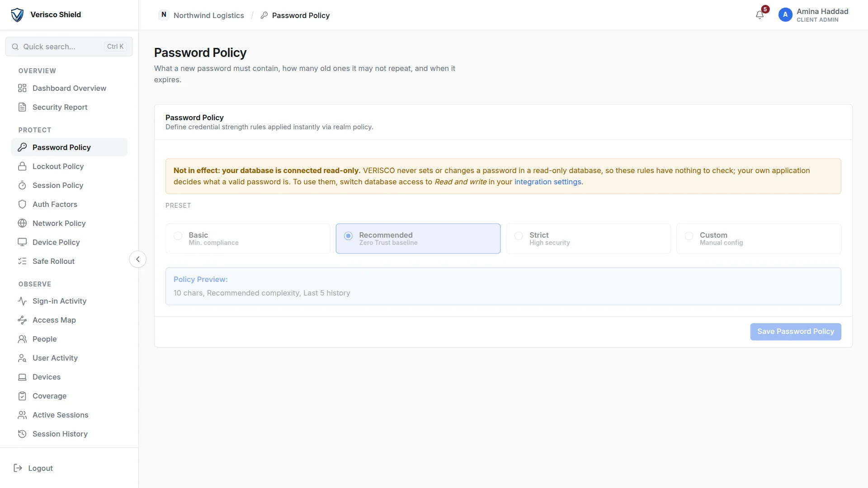Click the Device Policy monitor icon

coord(22,242)
